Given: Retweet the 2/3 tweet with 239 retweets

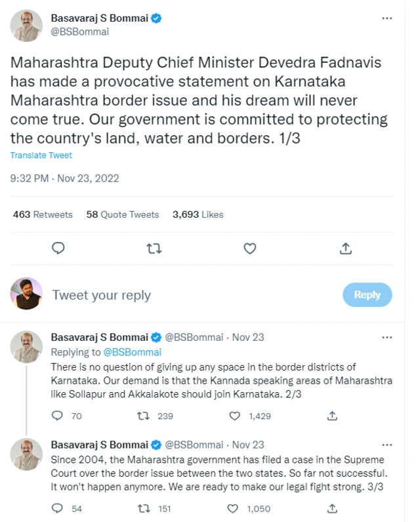Looking at the screenshot, I should [x=142, y=416].
